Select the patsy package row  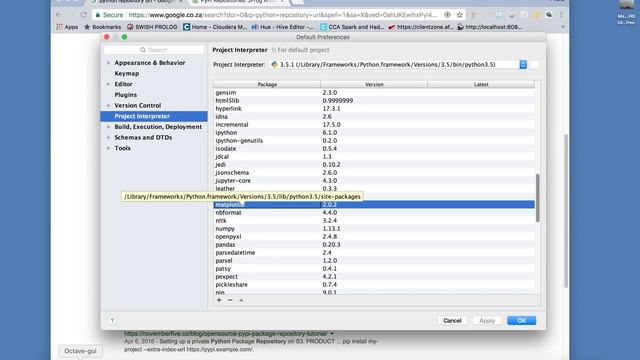374,269
